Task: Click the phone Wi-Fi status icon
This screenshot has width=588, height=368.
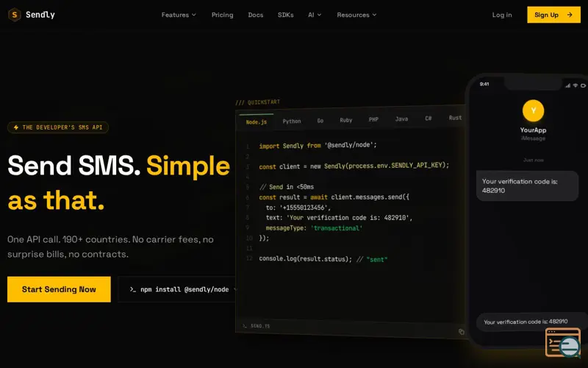Action: pos(576,85)
